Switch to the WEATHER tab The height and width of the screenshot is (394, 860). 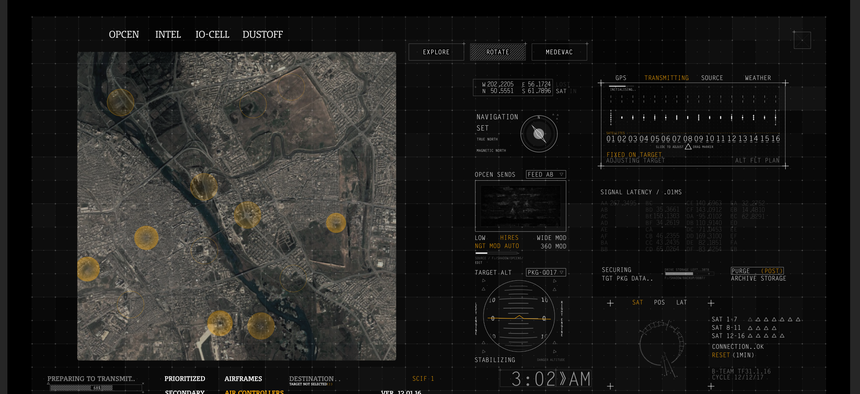coord(757,78)
